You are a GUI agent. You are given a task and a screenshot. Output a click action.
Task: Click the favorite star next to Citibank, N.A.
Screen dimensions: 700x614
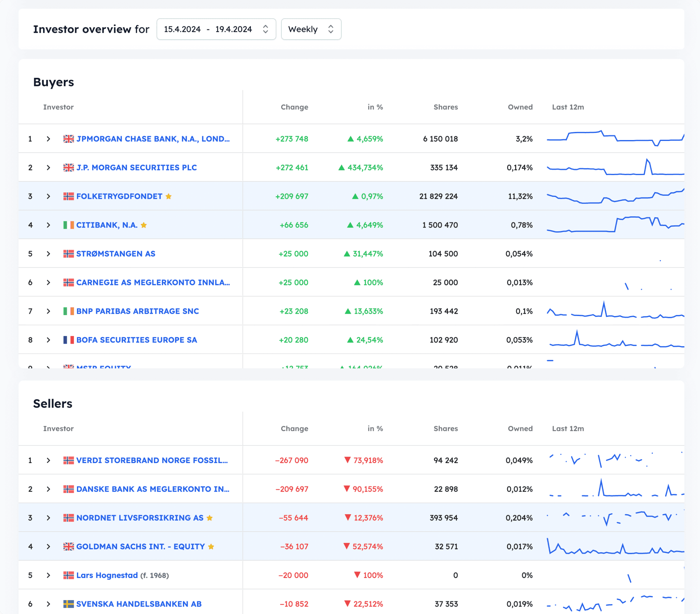click(144, 225)
